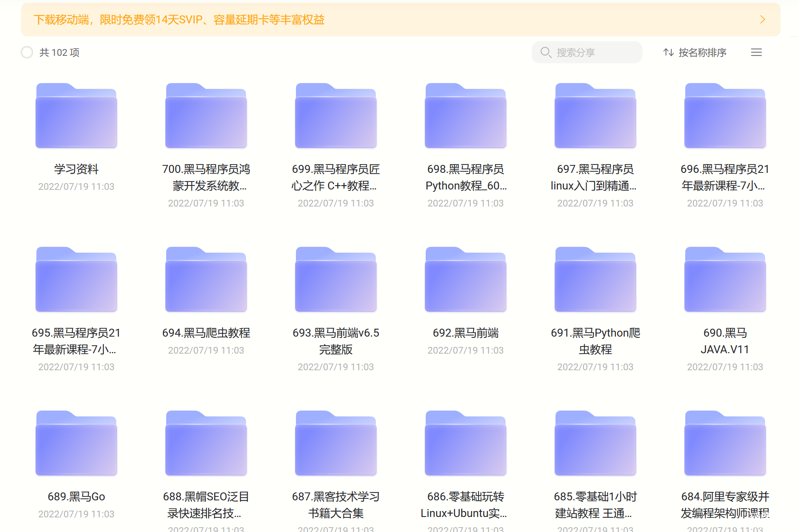
Task: Toggle the select-all circle beside 共 102 项
Action: [27, 52]
